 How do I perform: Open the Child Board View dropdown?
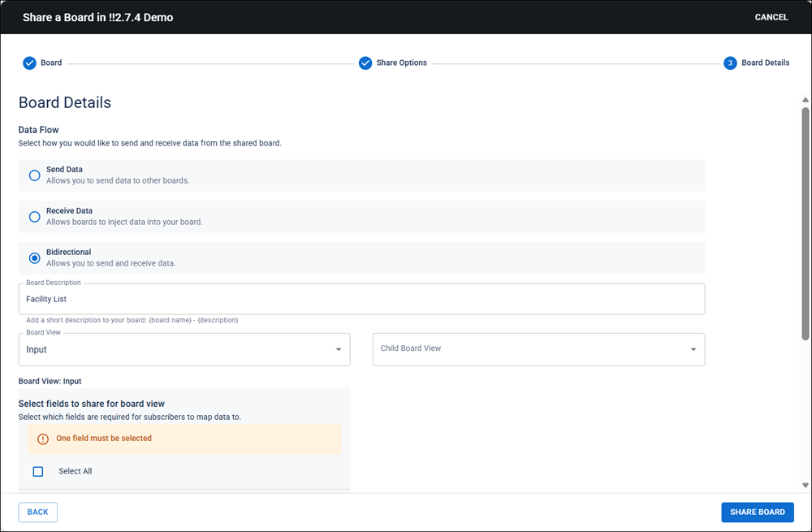pos(538,349)
